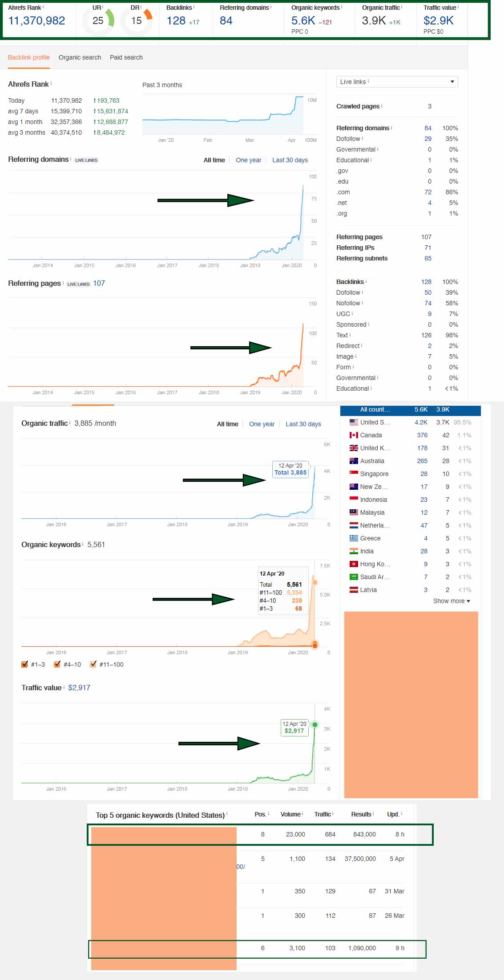
Task: Select All time for Referring domains chart
Action: (x=214, y=160)
